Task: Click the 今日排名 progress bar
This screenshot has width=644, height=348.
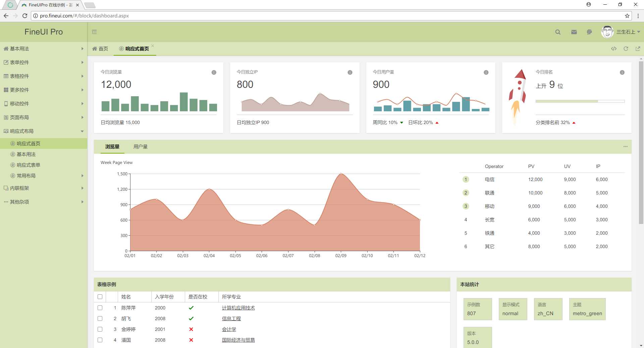Action: 580,101
